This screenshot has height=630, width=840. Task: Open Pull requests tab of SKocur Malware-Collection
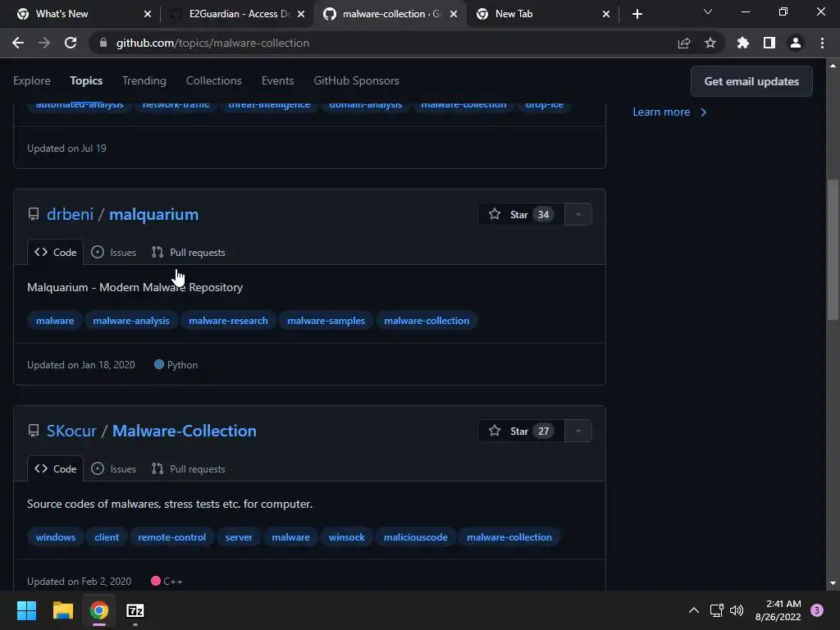pyautogui.click(x=188, y=468)
